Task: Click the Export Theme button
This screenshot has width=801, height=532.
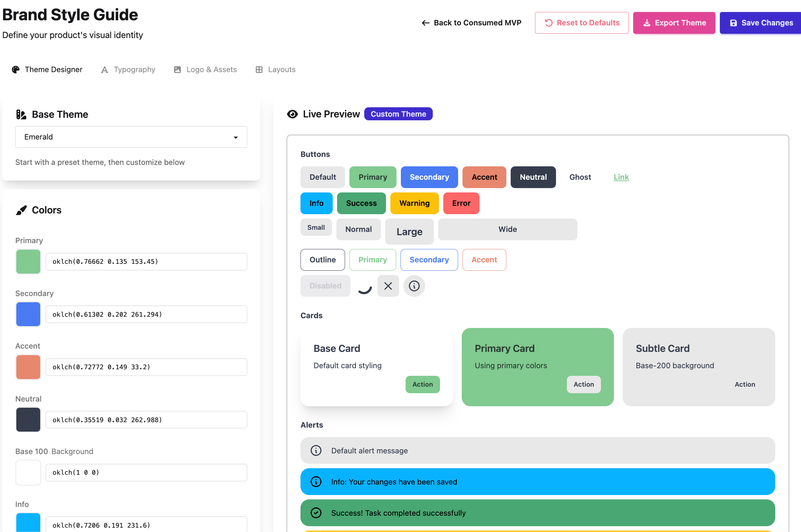Action: (674, 22)
